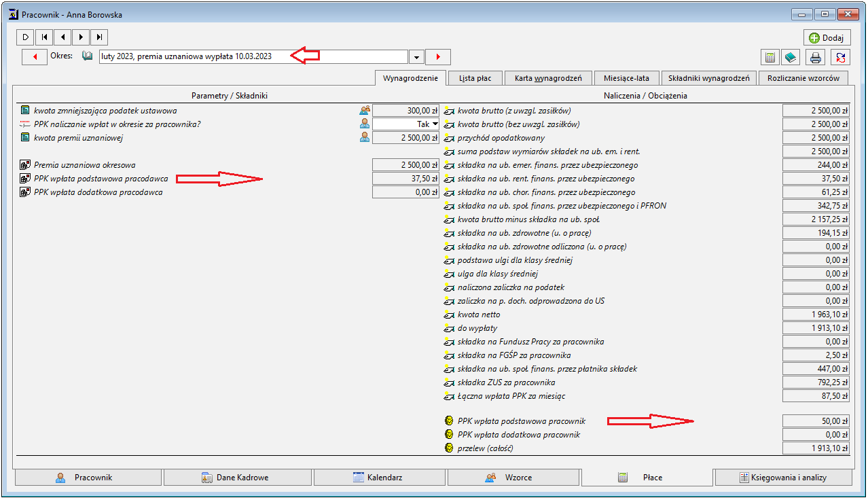
Task: Open the Rozliczanie wzorców tab
Action: [803, 78]
